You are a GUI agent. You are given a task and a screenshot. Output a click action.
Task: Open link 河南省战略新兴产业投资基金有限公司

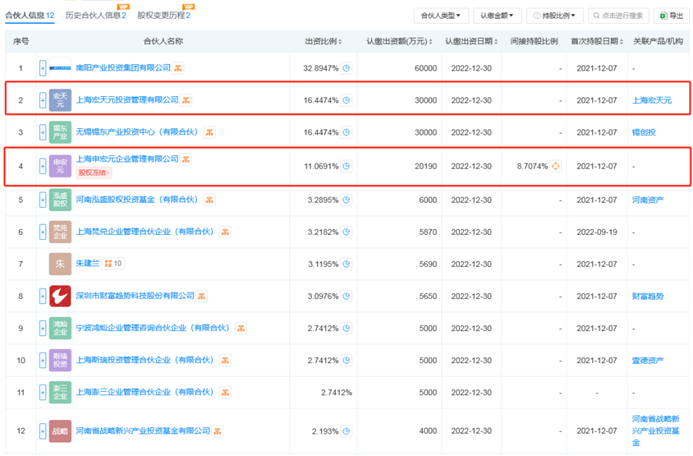click(x=143, y=430)
